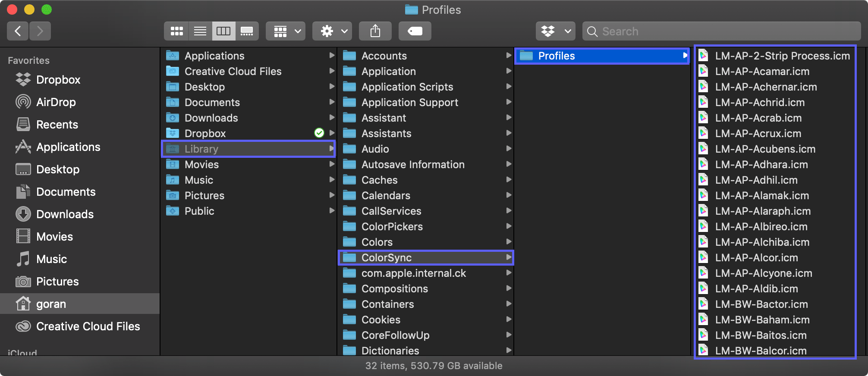Expand the ColorSync folder disclosure arrow
868x376 pixels.
click(x=509, y=257)
